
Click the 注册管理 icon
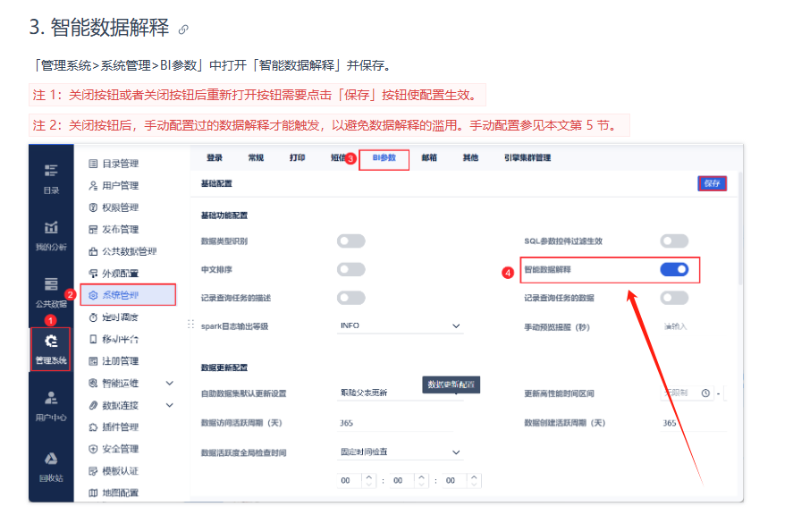93,361
